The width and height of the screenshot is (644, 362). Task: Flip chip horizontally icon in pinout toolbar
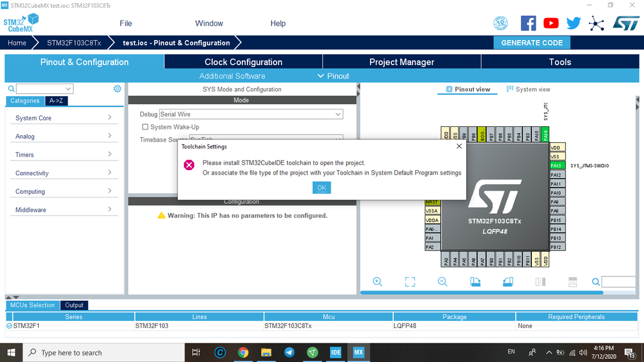pyautogui.click(x=540, y=281)
